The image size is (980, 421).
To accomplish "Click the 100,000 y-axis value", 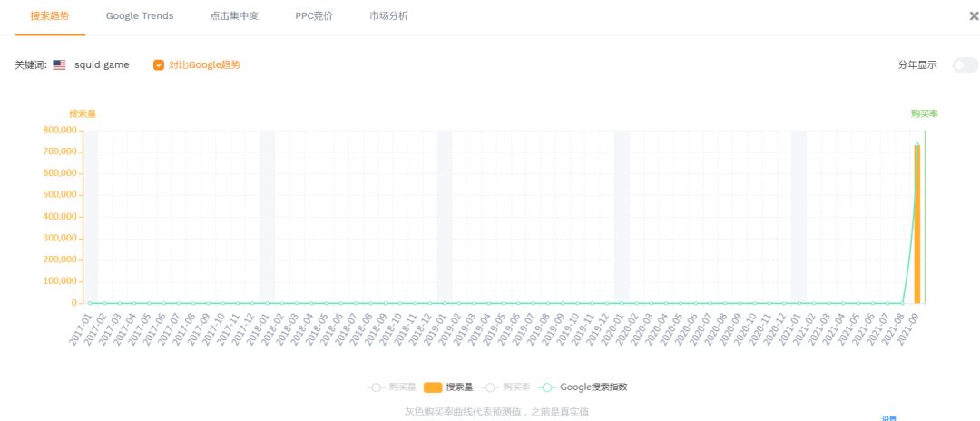I will point(59,281).
